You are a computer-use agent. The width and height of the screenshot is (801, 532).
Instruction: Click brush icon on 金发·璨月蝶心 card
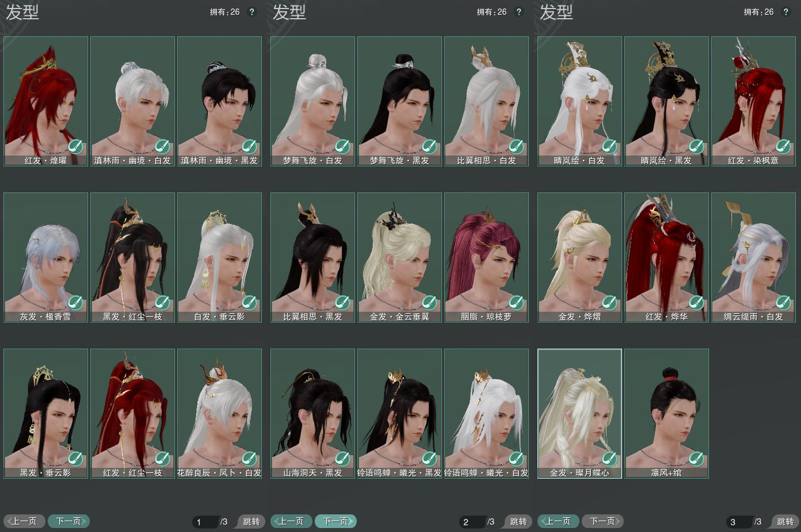(610, 459)
